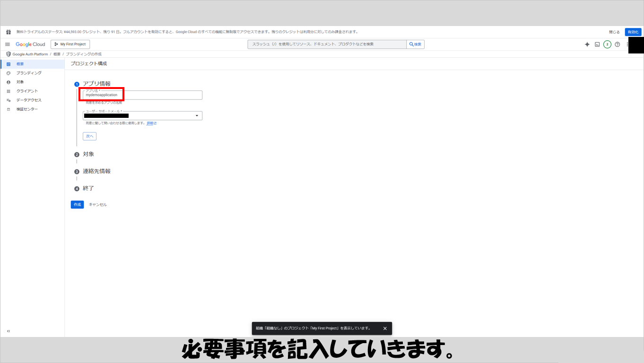Expand step 3 連絡先情報 section
Screen dimensions: 644x363
pos(96,171)
